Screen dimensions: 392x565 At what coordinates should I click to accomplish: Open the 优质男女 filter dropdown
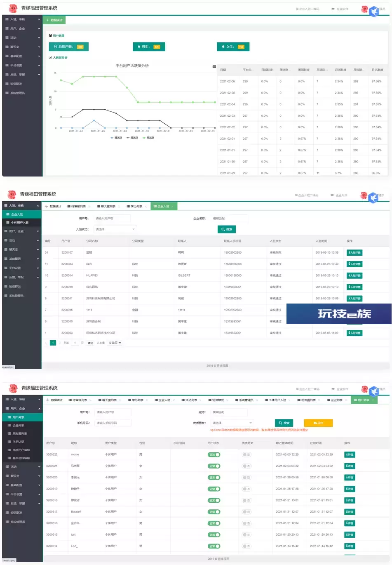232,423
